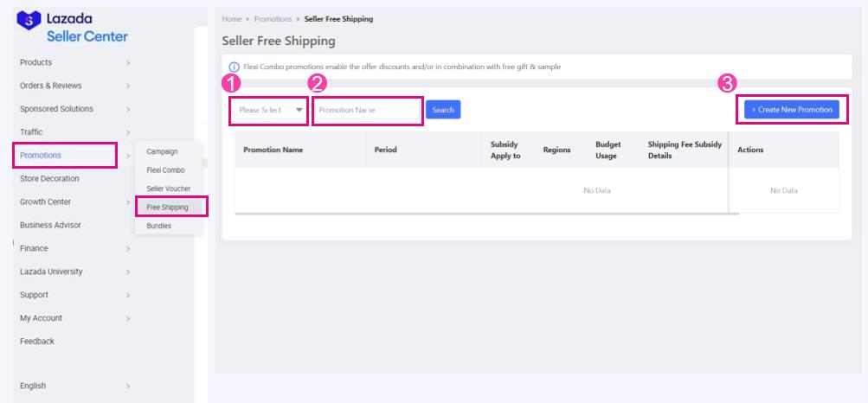Click the Promotion Name search field
The image size is (868, 403).
(367, 110)
